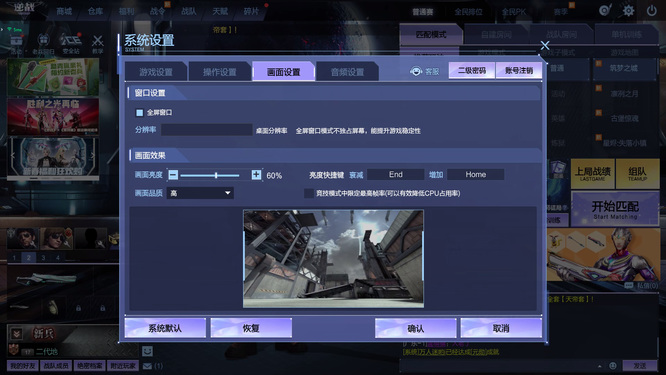Screen dimensions: 666x375
Task: Click the gear settings icon in top bar
Action: pyautogui.click(x=629, y=10)
